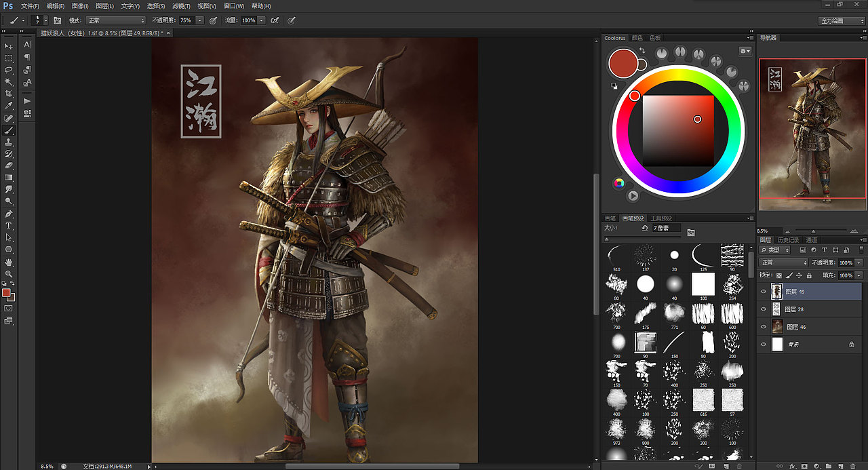Select the Crop tool
Screen dimensions: 868x470
point(9,94)
